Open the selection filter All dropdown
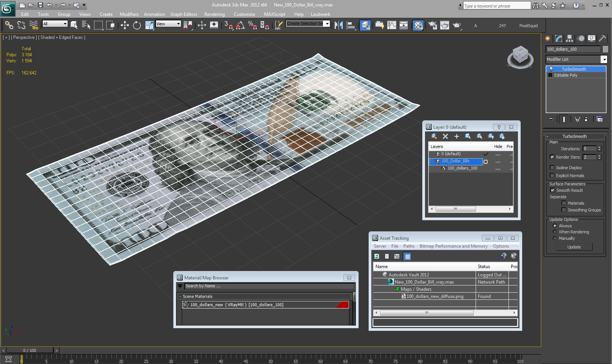This screenshot has height=364, width=612. pos(55,24)
